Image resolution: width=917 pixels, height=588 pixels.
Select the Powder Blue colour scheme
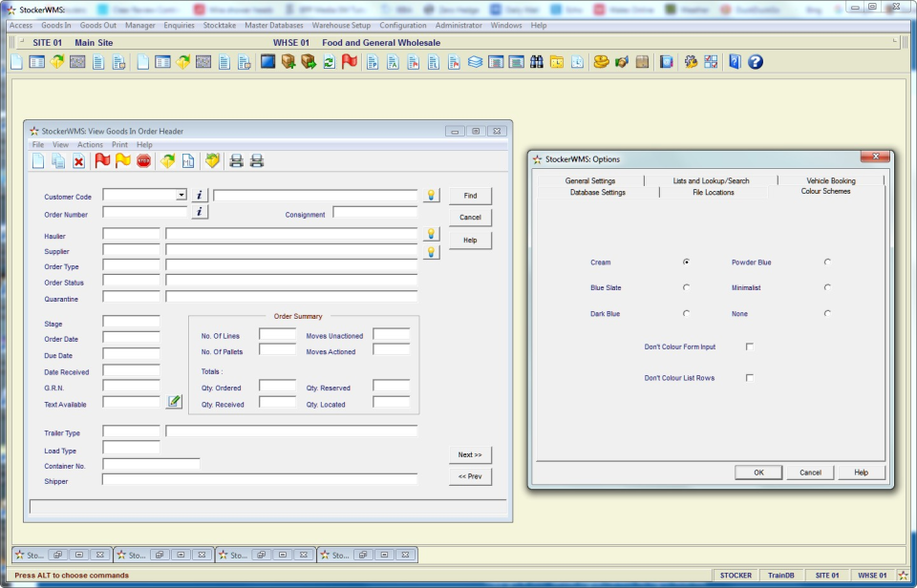(827, 262)
